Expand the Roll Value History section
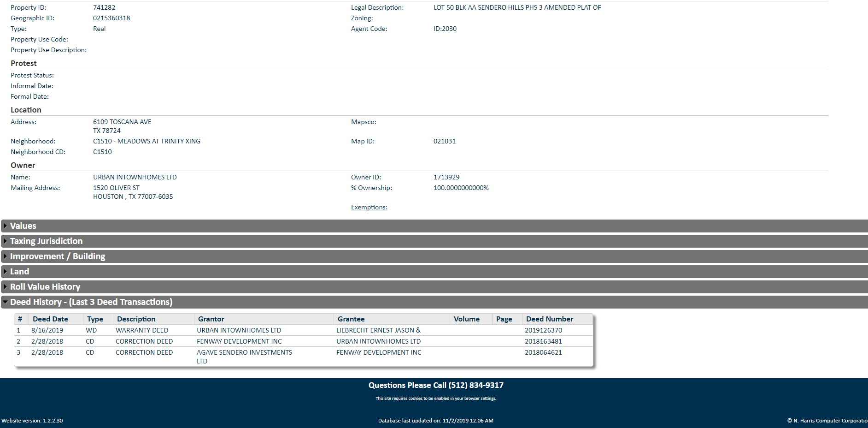This screenshot has width=868, height=428. coord(434,287)
